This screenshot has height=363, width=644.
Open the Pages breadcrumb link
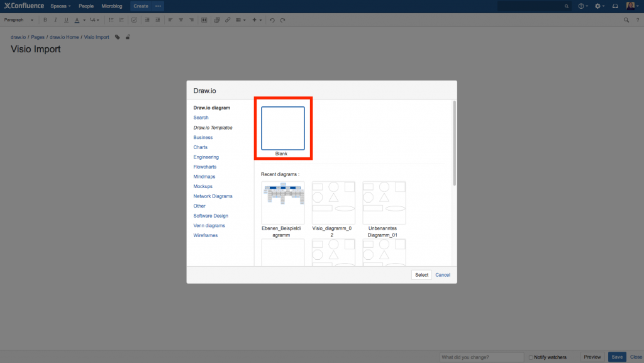pos(38,37)
